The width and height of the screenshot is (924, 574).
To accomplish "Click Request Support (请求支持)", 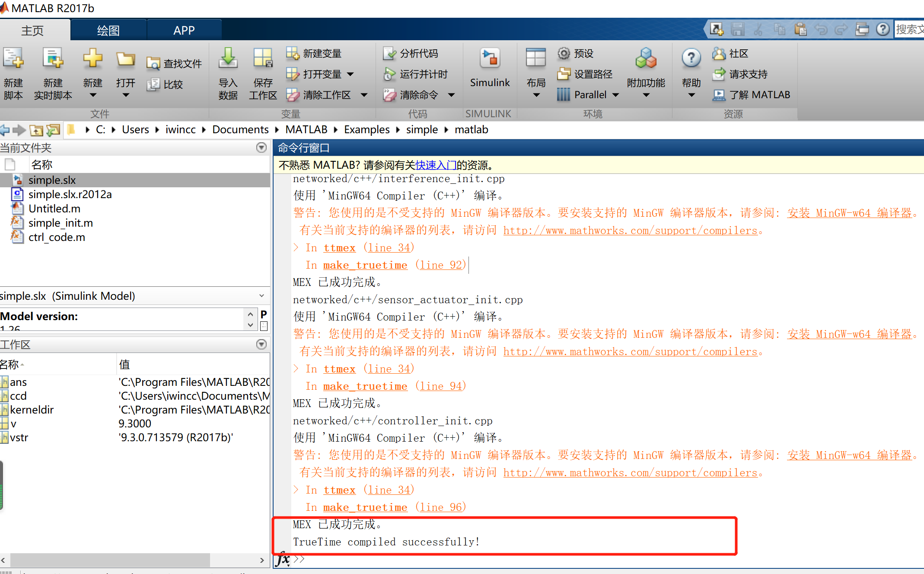I will pos(740,74).
